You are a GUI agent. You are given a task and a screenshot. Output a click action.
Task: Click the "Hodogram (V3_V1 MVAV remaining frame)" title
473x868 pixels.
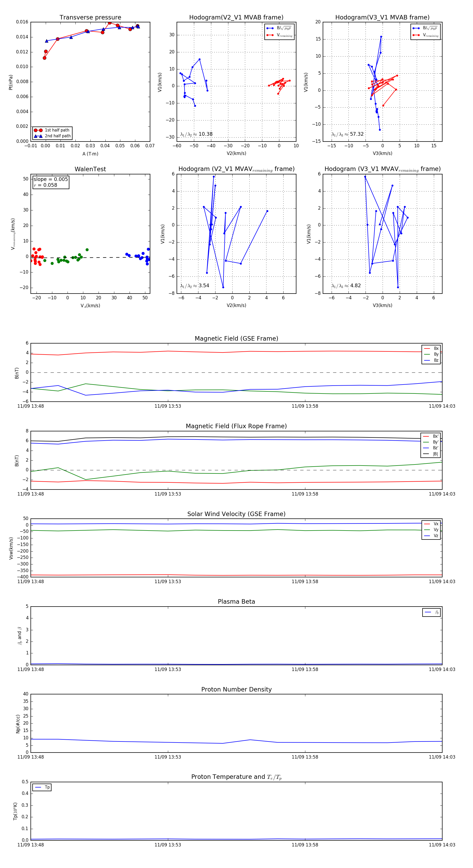coord(382,169)
